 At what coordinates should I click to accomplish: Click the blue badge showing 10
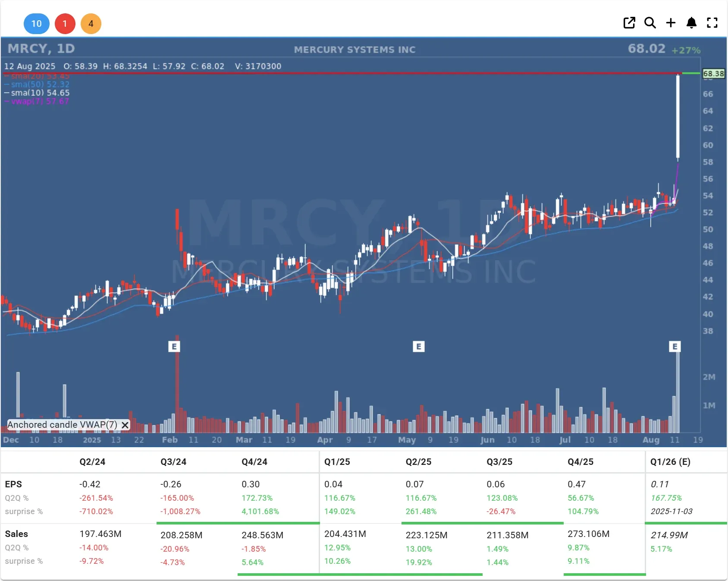click(37, 24)
